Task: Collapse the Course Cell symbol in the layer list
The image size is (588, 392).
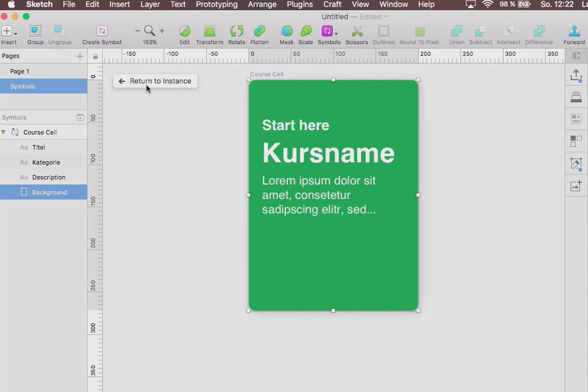Action: [5, 132]
